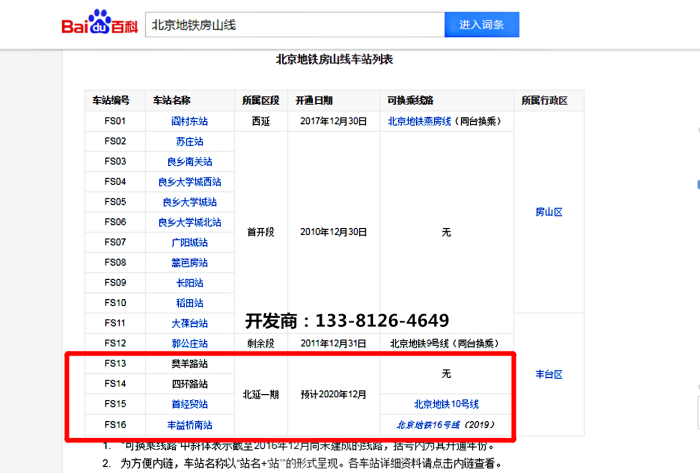Select the FS04 station code cell
This screenshot has width=700, height=473.
click(115, 182)
